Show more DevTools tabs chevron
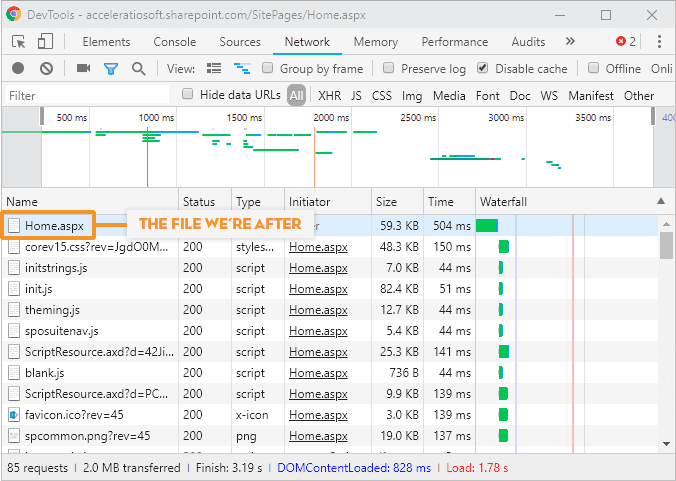This screenshot has height=481, width=676. 570,41
